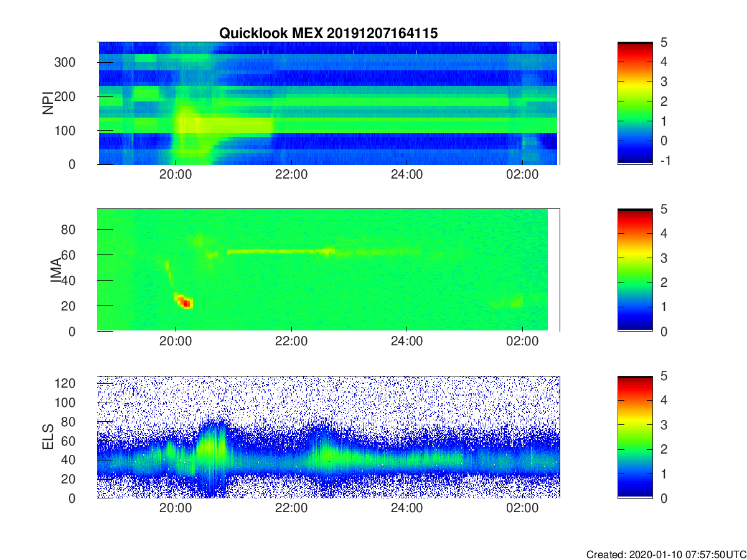
Task: Click the NPI plot colorbar
Action: tap(635, 103)
